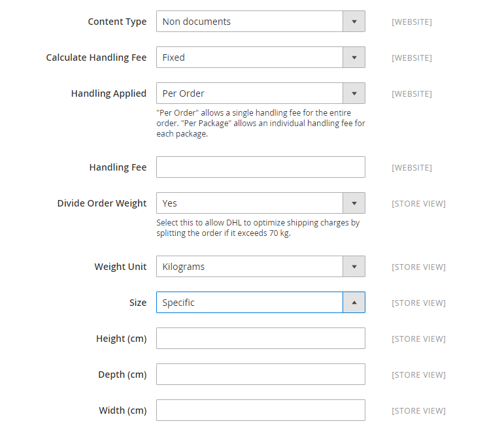Click the Size field label
The image size is (504, 434).
point(138,303)
